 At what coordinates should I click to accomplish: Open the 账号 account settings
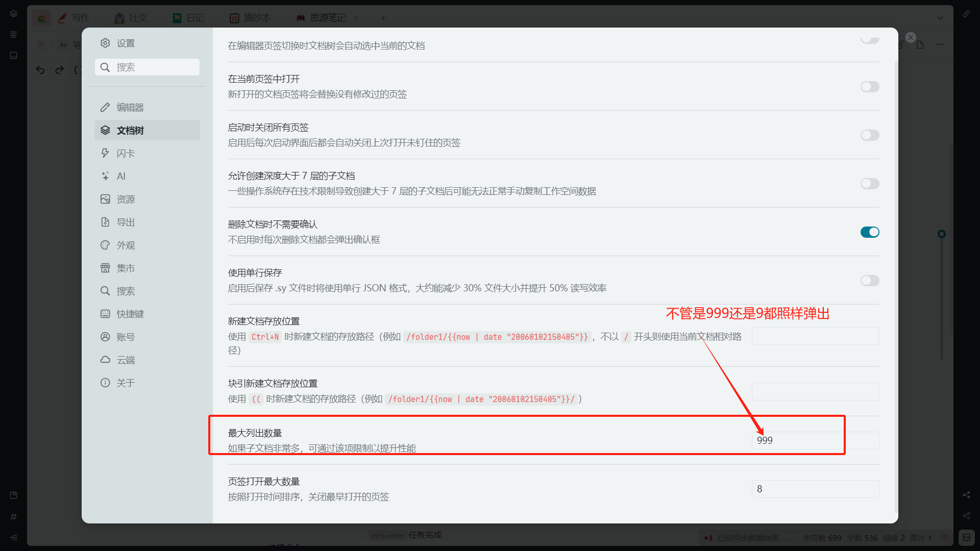coord(125,337)
